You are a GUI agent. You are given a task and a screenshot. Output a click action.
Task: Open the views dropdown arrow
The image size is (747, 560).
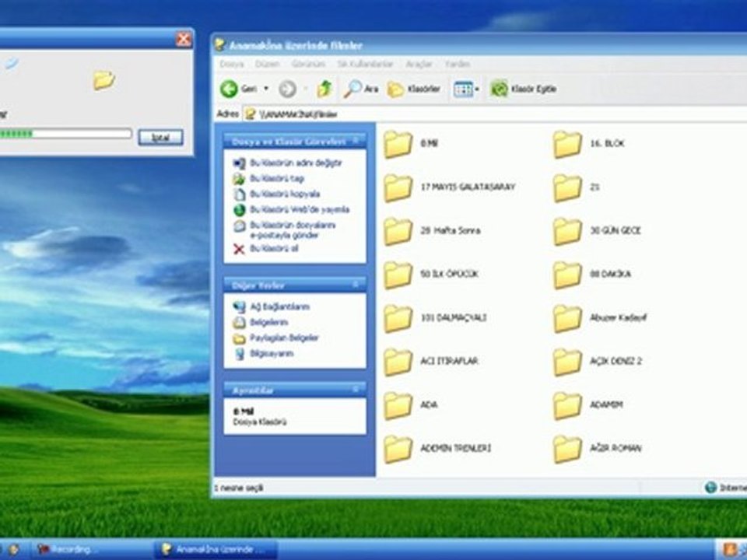[x=477, y=89]
